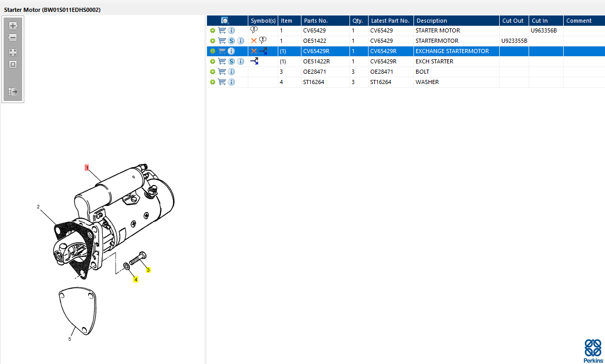Click the orange X symbol on OE51422 row

click(253, 40)
